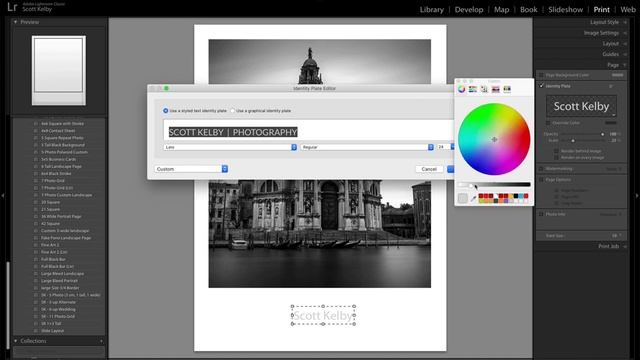The image size is (640, 360).
Task: Choose the black saved swatch
Action: coord(516,196)
